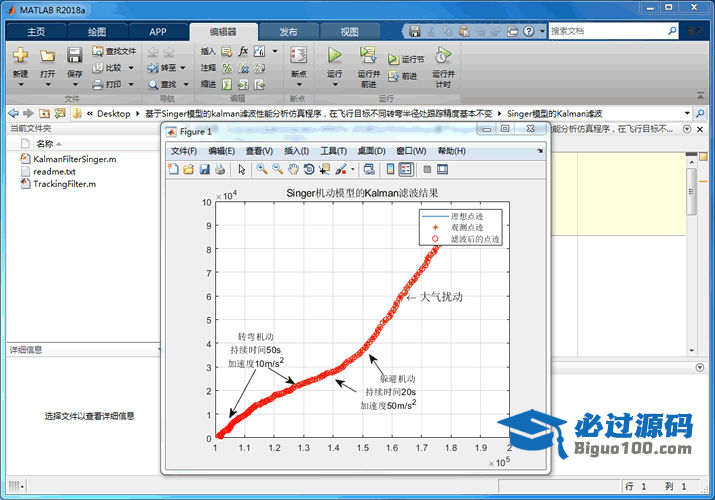Click the 保存 (Save) icon in editor ribbon

[75, 56]
